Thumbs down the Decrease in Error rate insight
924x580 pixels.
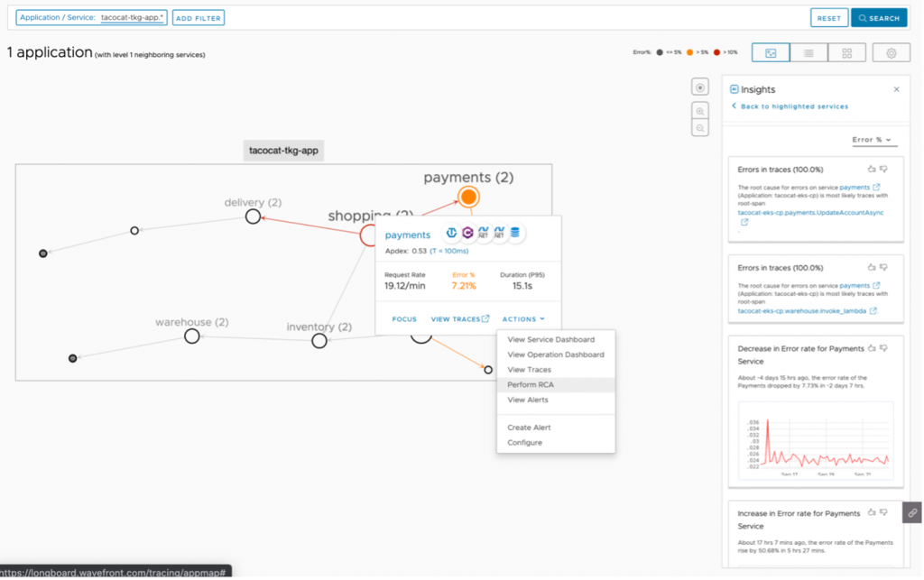[x=884, y=348]
